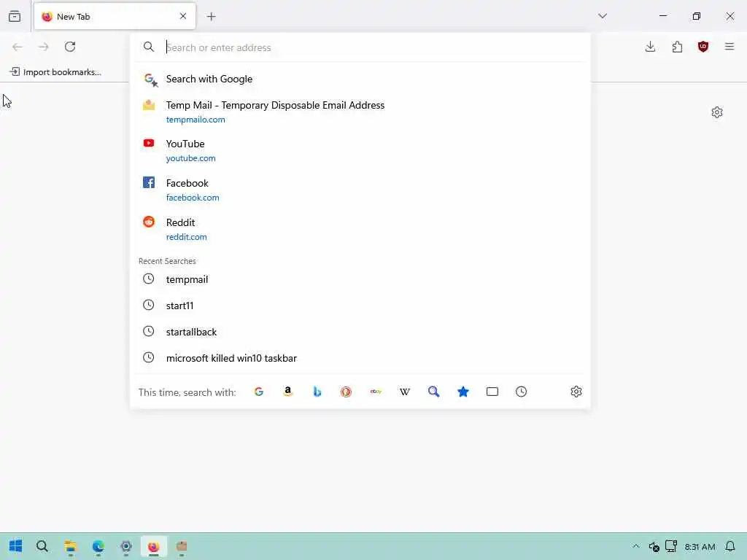Open the 8:31 AM clock

pyautogui.click(x=700, y=547)
